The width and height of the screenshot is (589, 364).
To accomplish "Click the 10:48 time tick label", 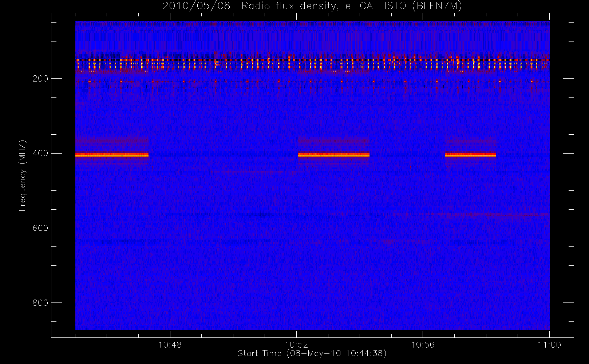I will pyautogui.click(x=170, y=345).
